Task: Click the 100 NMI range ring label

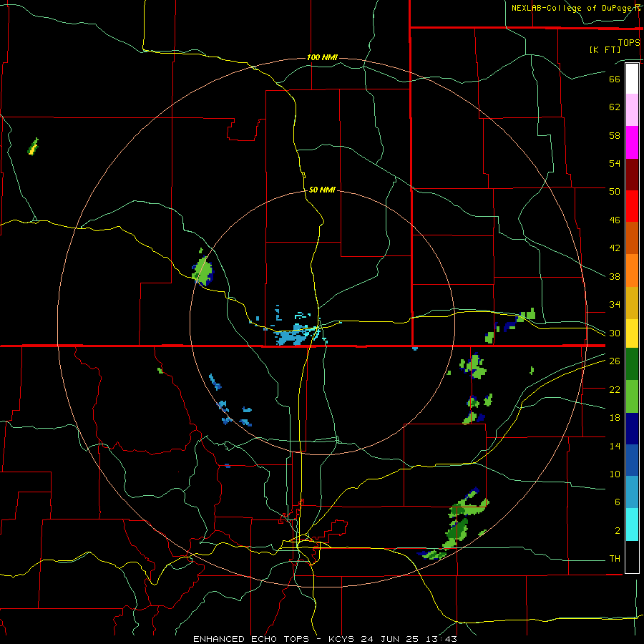Action: (x=322, y=57)
